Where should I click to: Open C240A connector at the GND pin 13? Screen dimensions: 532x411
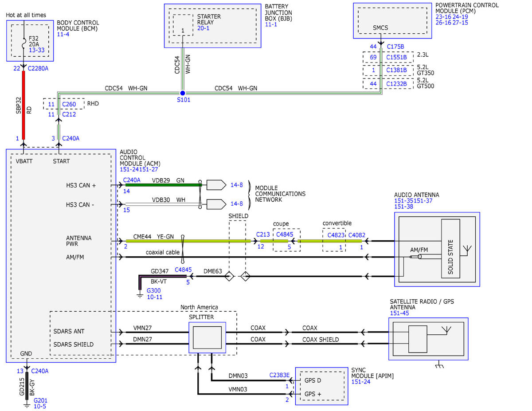click(39, 371)
